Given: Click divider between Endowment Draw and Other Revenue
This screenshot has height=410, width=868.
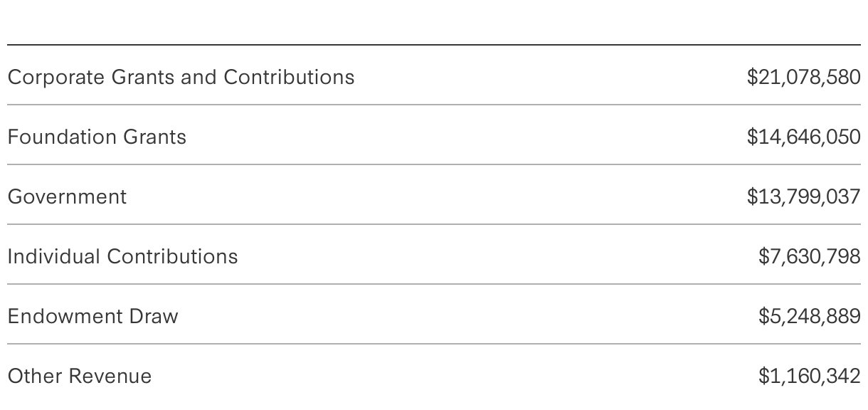Looking at the screenshot, I should point(434,344).
